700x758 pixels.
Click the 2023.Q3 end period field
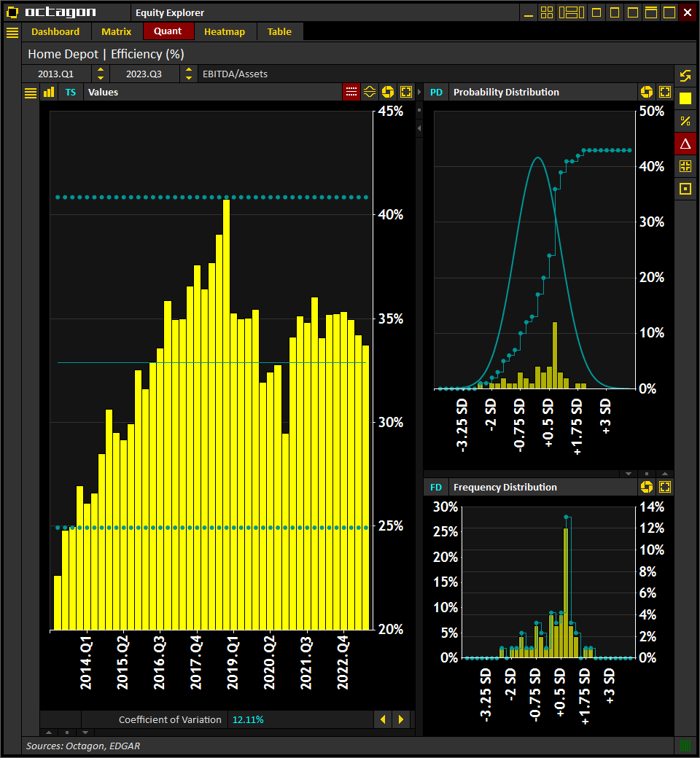pos(144,74)
